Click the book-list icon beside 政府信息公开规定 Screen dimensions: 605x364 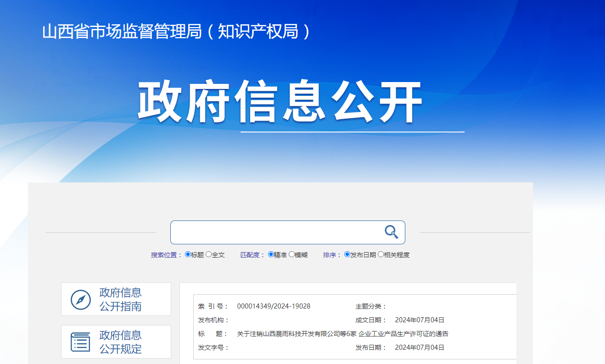[x=80, y=342]
